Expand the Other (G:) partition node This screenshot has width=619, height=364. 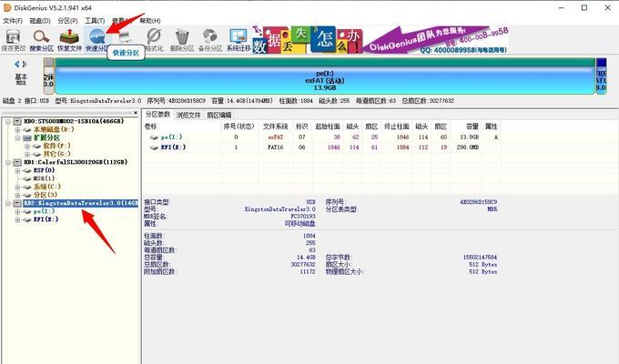point(27,154)
